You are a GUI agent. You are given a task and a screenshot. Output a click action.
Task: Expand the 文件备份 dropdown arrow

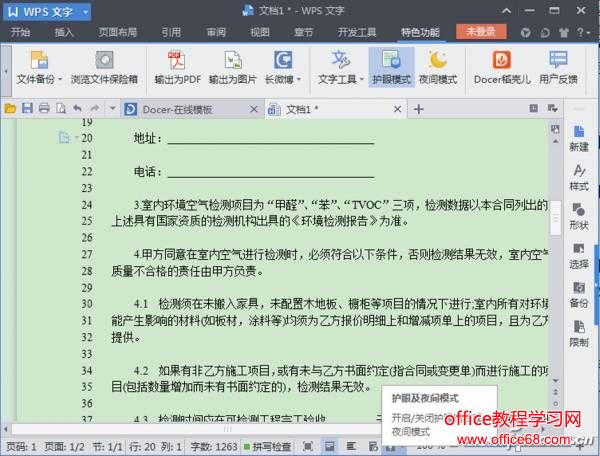tap(60, 80)
